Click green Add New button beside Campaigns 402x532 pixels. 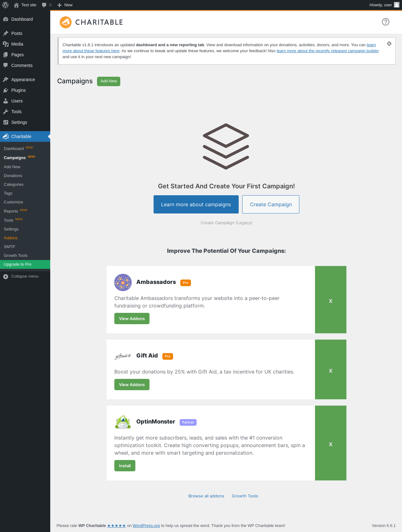[x=109, y=81]
